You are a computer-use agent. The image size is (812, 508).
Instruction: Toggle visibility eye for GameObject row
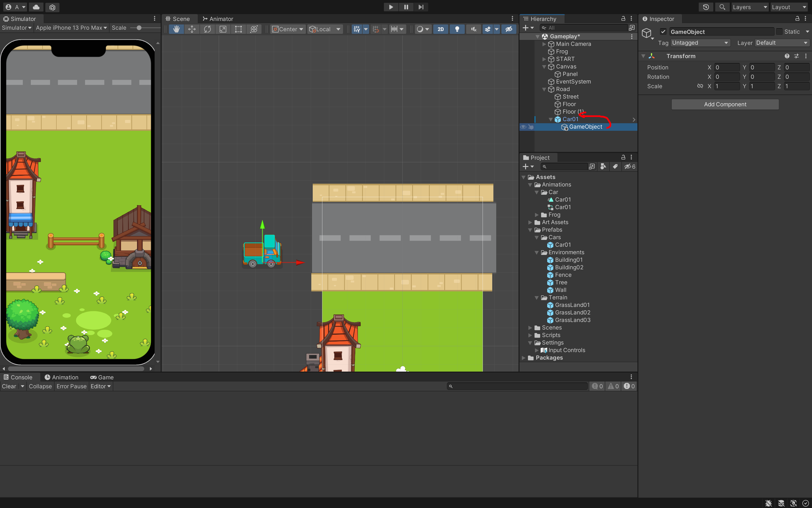[x=523, y=127]
